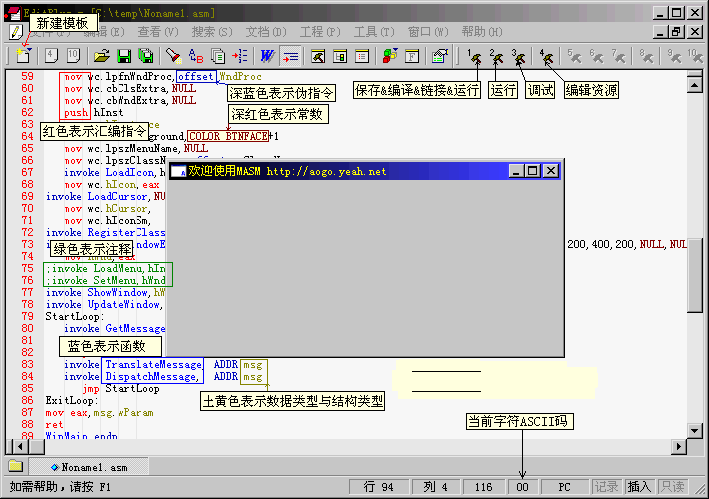Click the 列 4 status bar cell
The width and height of the screenshot is (709, 499).
[435, 487]
